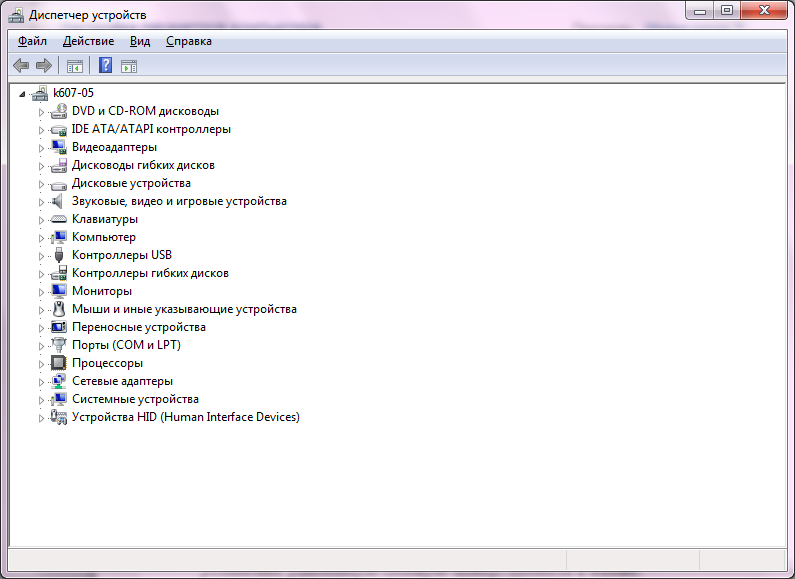Select the Компьютер label
This screenshot has width=795, height=579.
[x=104, y=237]
